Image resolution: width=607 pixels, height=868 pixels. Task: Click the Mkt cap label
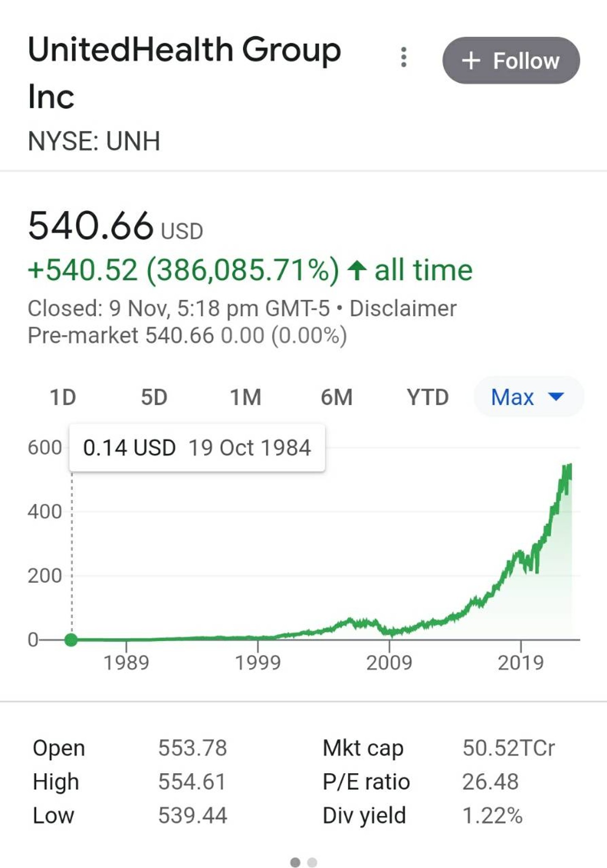tap(363, 748)
